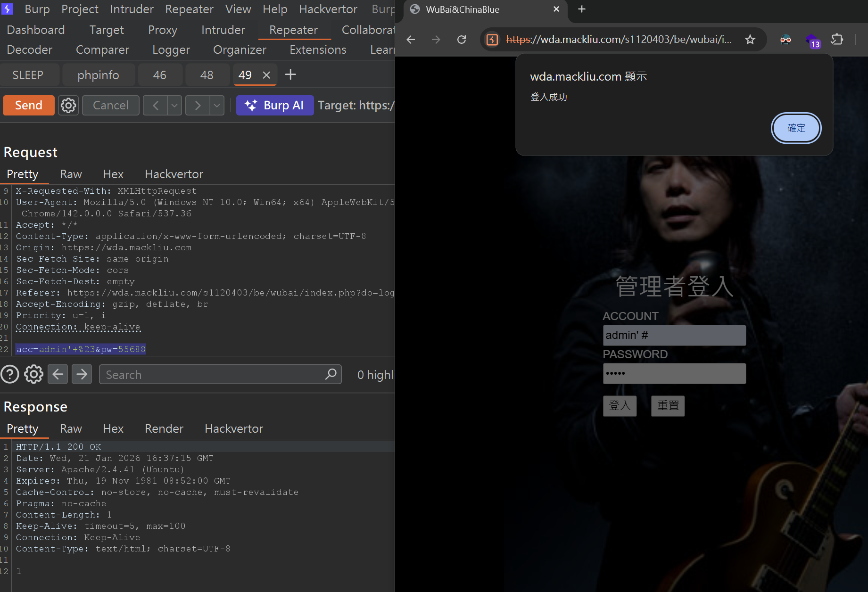Switch to Target tab
Viewport: 868px width, 592px height.
click(107, 30)
